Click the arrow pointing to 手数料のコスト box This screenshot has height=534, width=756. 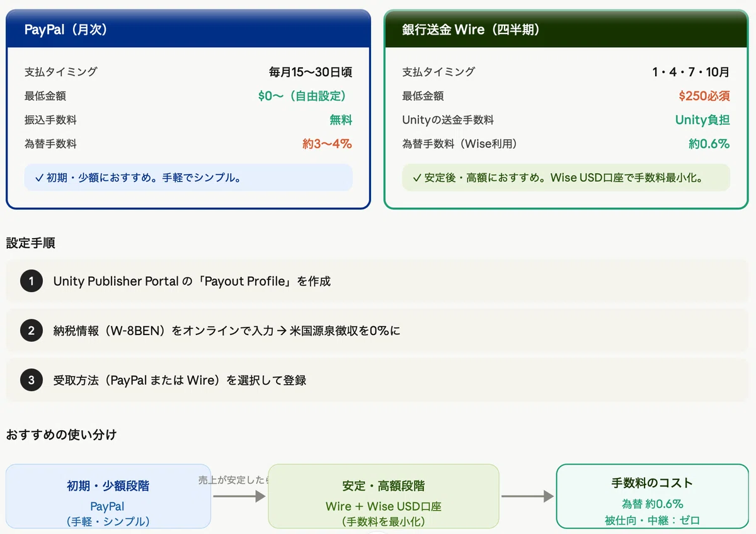coord(527,496)
